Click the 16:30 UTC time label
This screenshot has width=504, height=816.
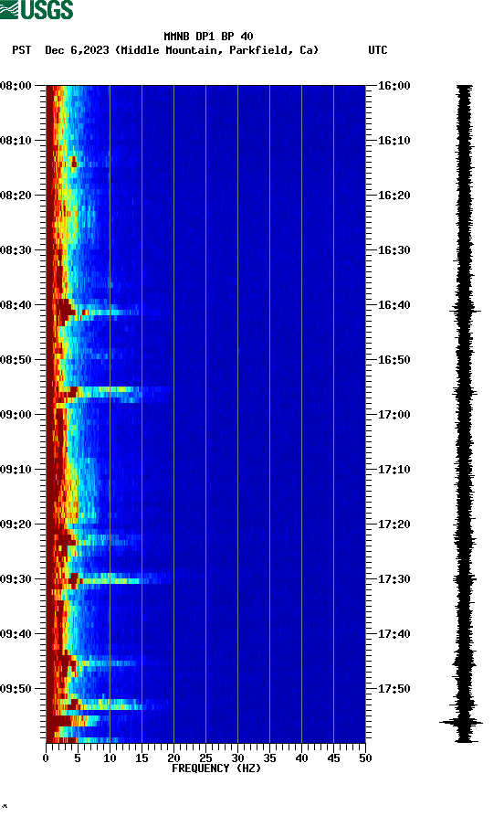(x=394, y=249)
